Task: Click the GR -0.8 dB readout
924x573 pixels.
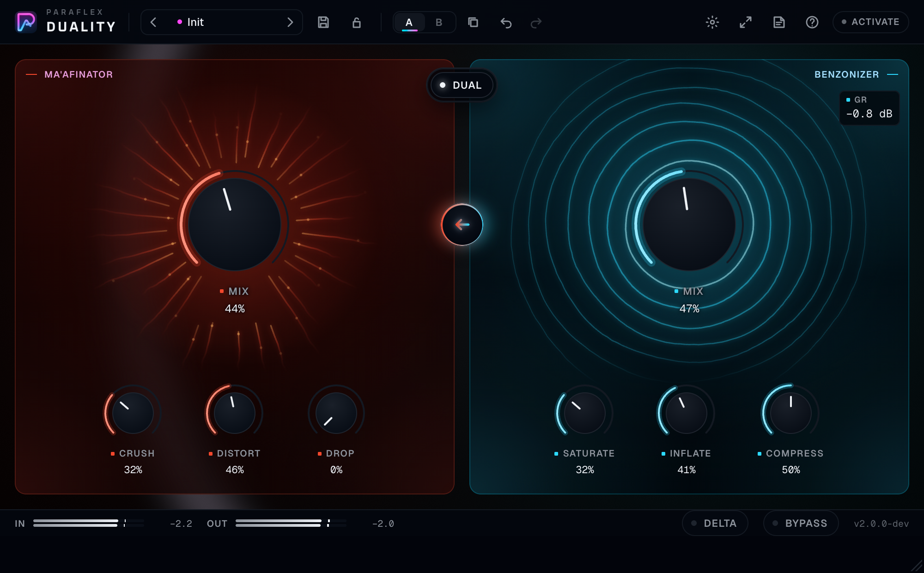Action: 869,108
